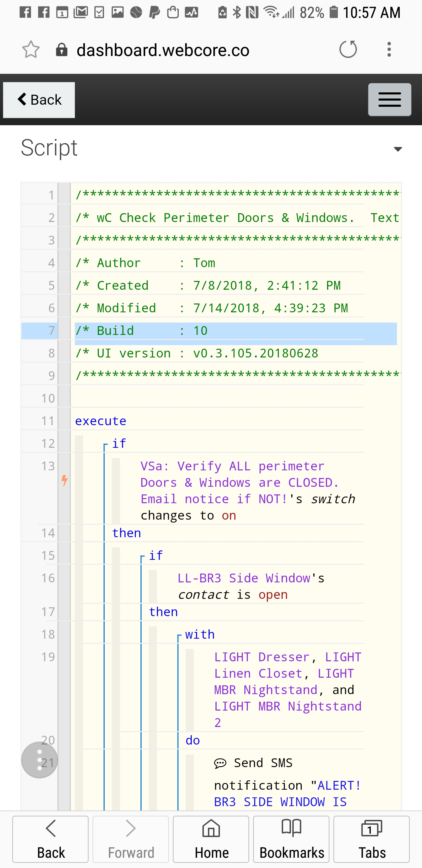This screenshot has height=868, width=422.
Task: Tap the browser Forward navigation button
Action: click(131, 839)
